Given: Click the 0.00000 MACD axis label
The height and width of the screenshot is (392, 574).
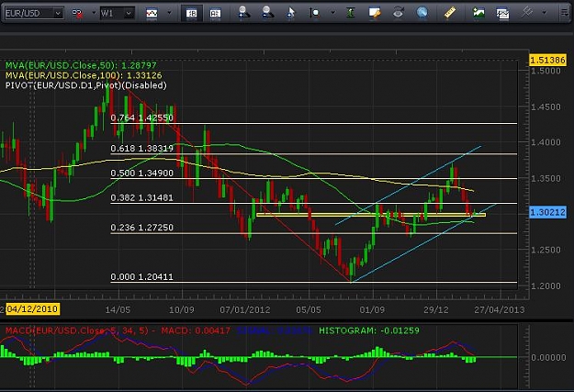Looking at the screenshot, I should [548, 357].
